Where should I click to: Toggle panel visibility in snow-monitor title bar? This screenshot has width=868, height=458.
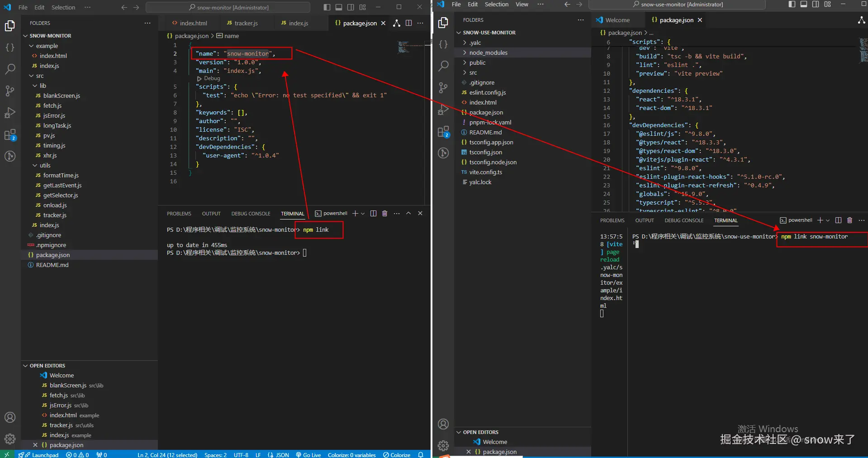point(339,7)
